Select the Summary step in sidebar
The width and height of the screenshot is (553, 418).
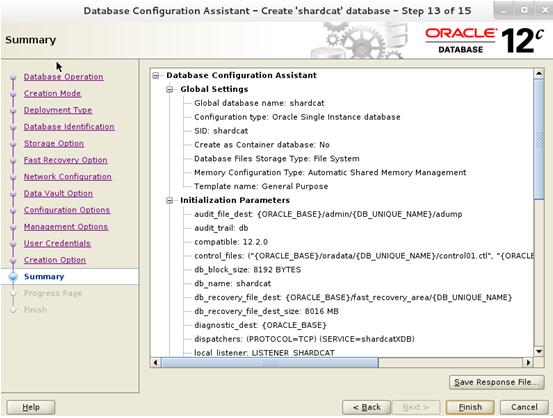[44, 276]
